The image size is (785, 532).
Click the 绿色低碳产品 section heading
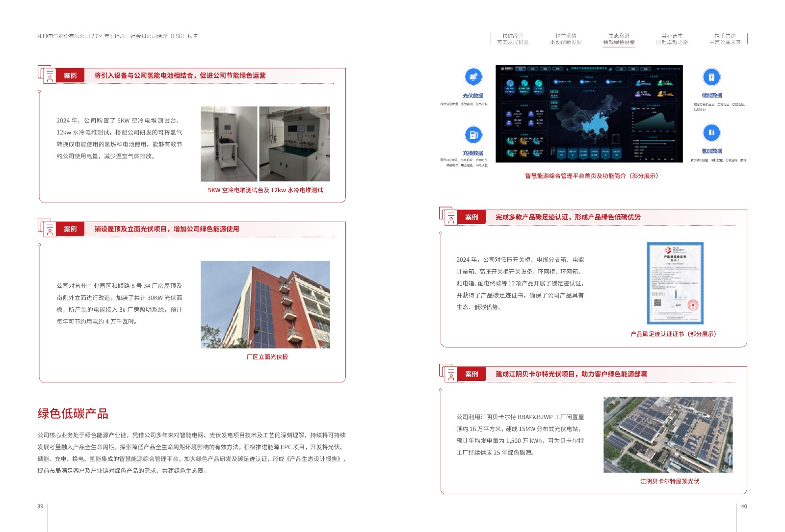(x=73, y=413)
